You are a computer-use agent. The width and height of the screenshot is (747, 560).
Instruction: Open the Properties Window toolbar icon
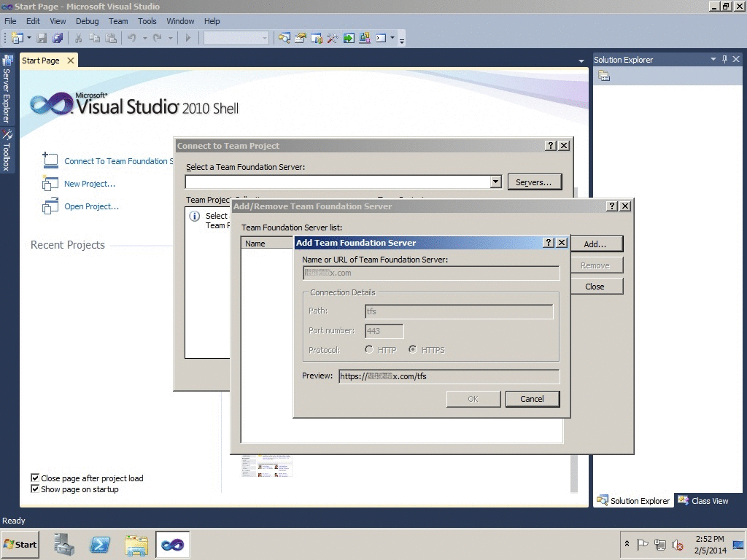click(x=300, y=38)
